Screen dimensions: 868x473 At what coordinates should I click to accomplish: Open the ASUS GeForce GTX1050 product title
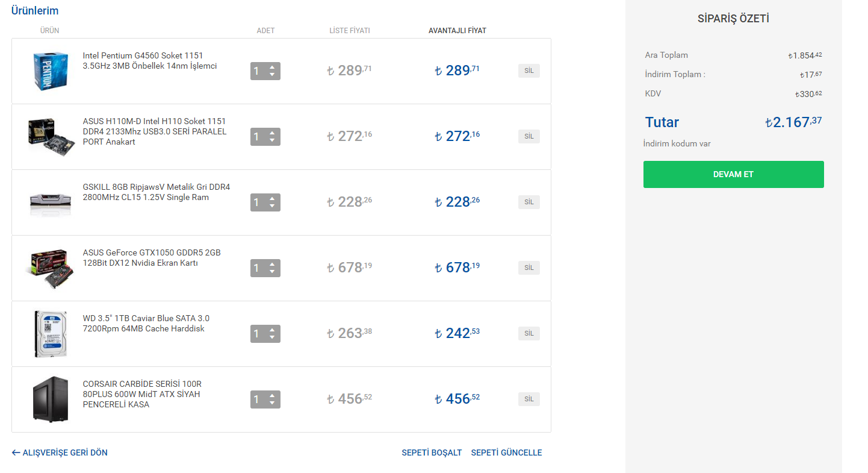pos(152,258)
